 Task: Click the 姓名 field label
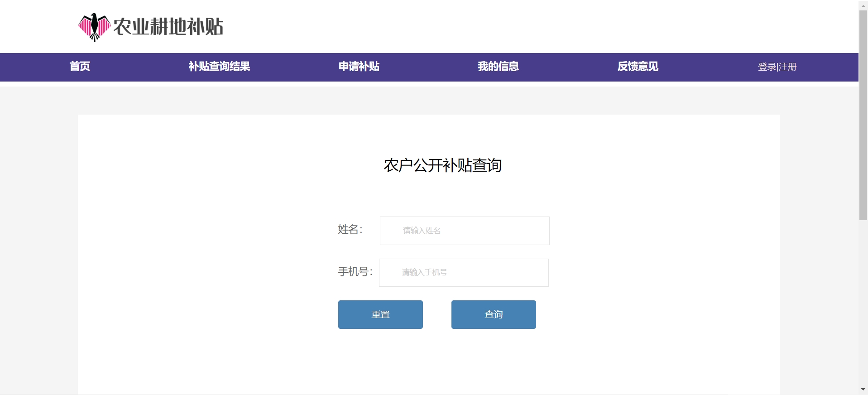tap(350, 230)
